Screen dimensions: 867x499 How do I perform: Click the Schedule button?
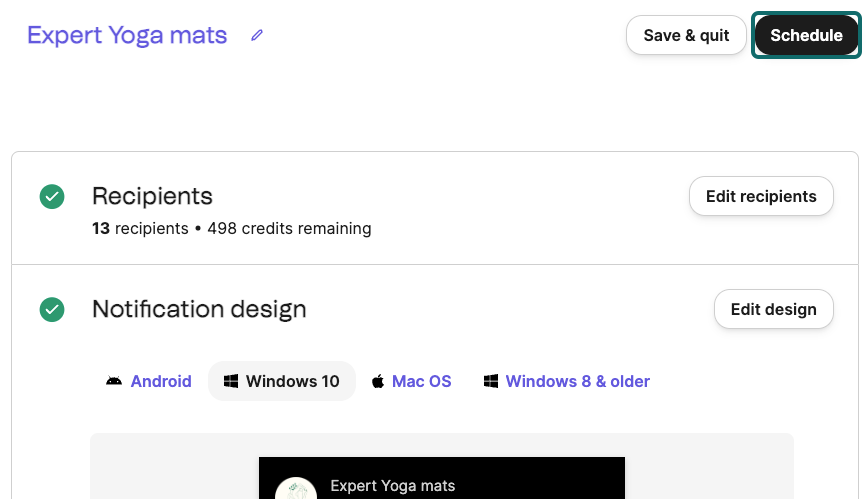(806, 35)
